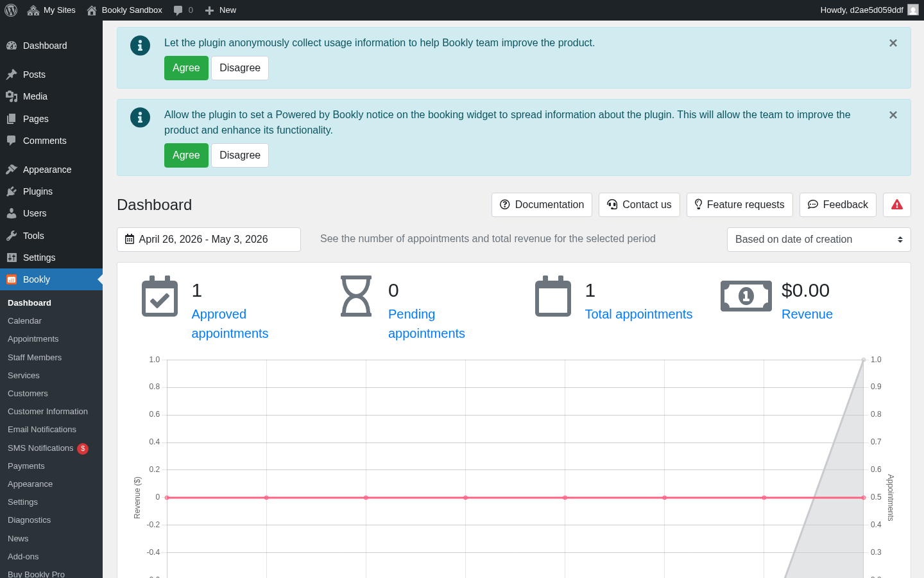Screen dimensions: 924x578
Task: Open the Total appointments link
Action: pyautogui.click(x=638, y=314)
